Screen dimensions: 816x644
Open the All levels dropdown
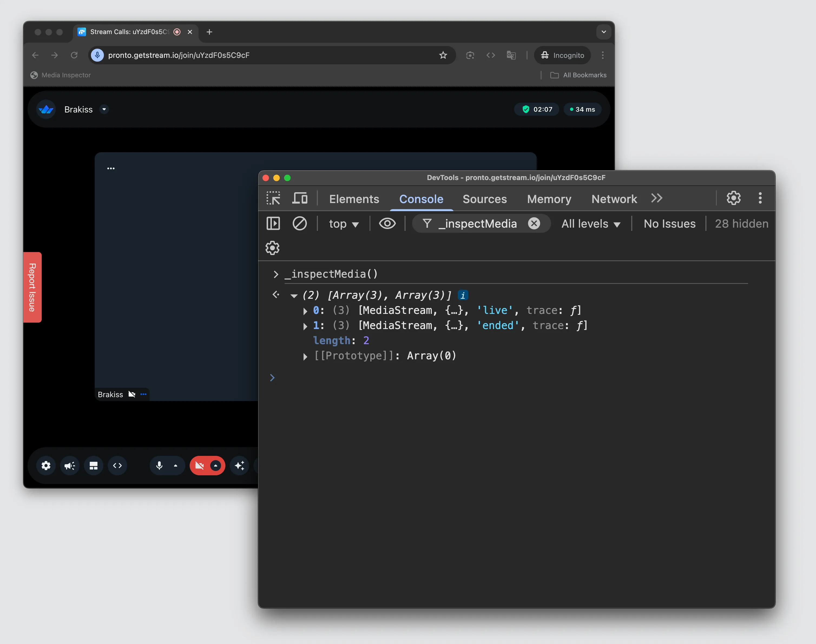coord(590,223)
